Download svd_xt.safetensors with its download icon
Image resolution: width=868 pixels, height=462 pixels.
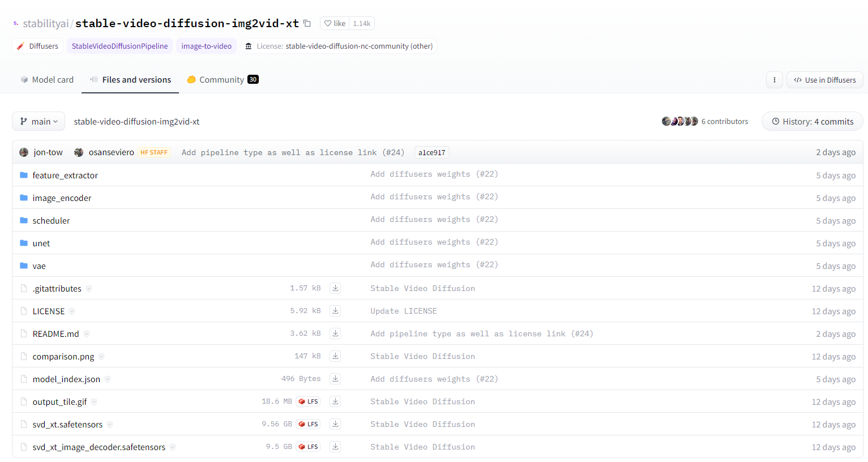pyautogui.click(x=335, y=424)
